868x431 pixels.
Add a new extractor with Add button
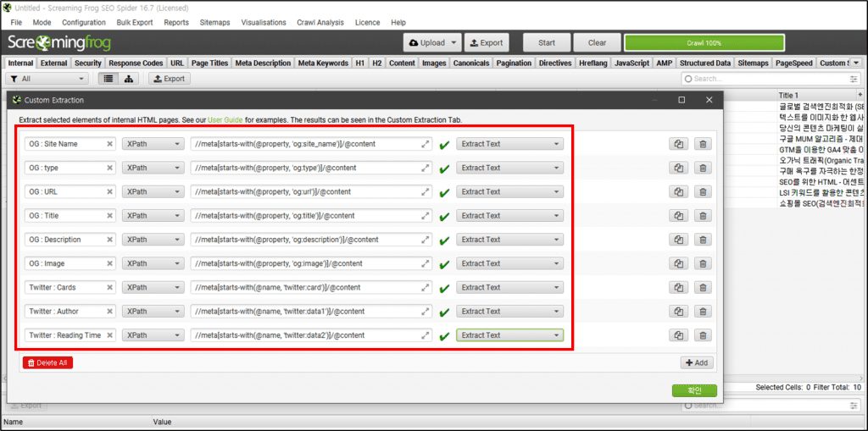[697, 363]
